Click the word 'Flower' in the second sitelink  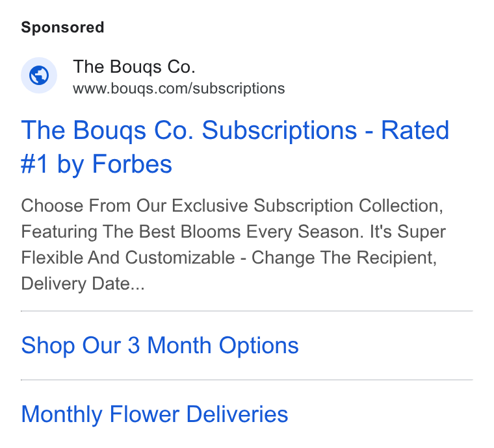(144, 414)
